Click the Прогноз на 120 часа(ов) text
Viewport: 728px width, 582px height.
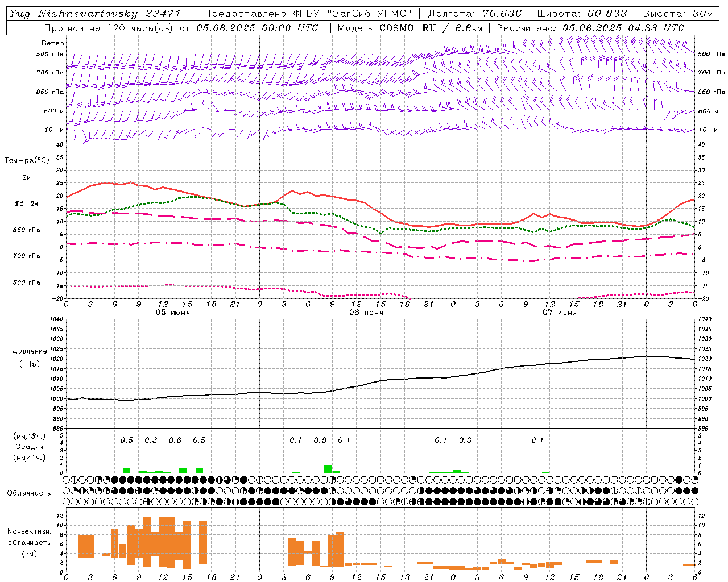point(109,28)
